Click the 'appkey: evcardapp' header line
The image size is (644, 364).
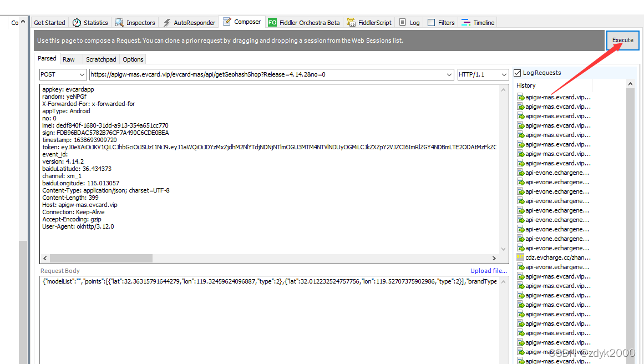click(68, 89)
